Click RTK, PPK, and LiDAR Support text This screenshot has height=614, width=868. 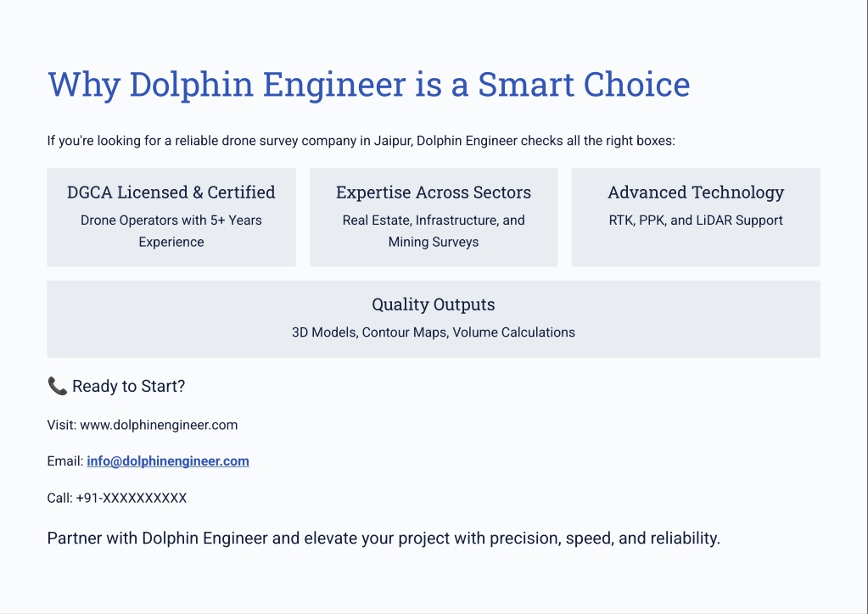tap(696, 220)
